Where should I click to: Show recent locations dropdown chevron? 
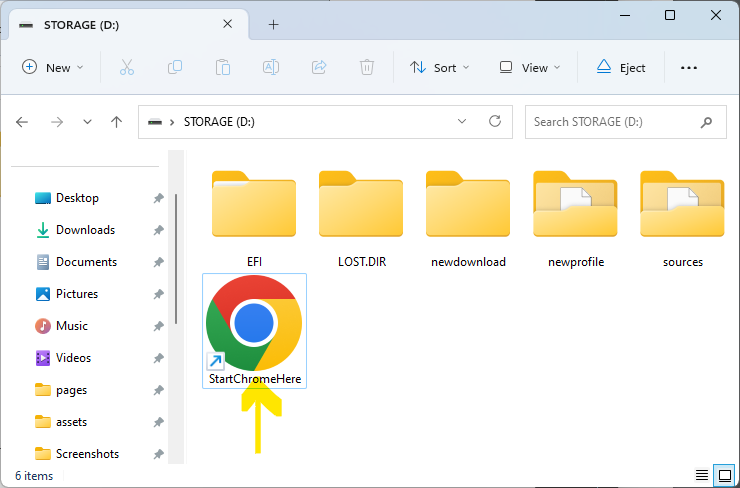pos(87,122)
